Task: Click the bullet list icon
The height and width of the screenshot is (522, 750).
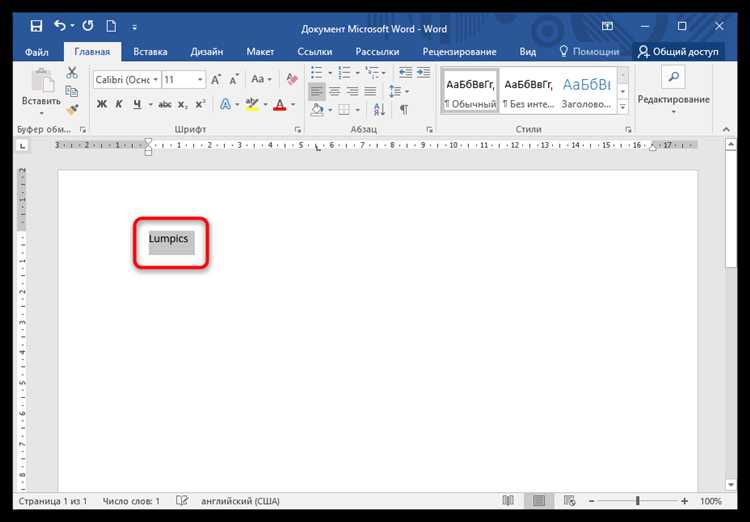Action: coord(319,73)
